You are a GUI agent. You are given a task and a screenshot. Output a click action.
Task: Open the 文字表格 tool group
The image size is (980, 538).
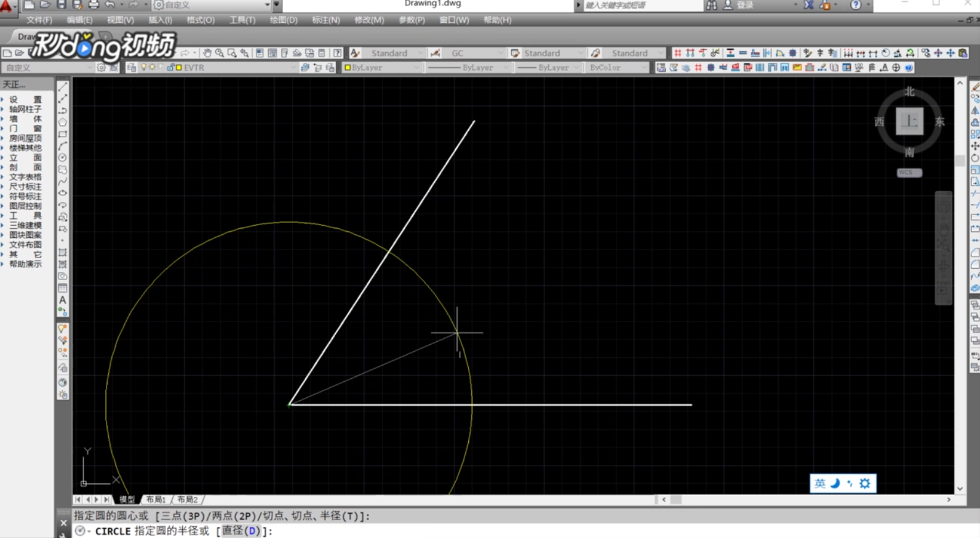click(x=25, y=177)
